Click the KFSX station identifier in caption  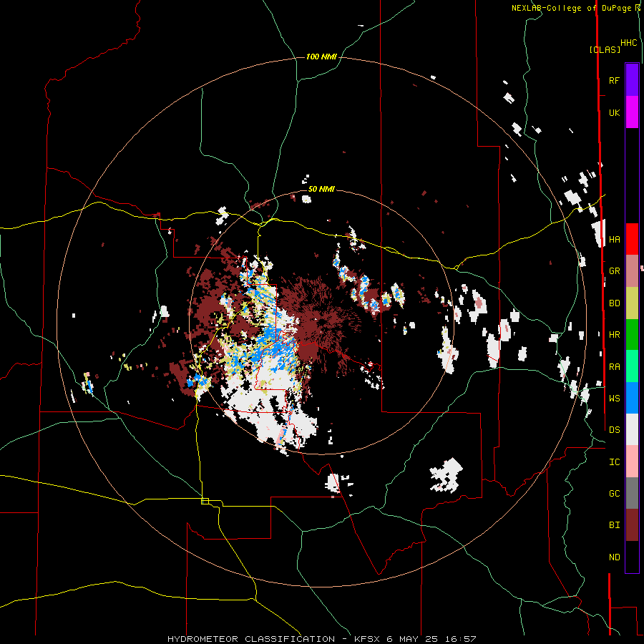[x=367, y=639]
